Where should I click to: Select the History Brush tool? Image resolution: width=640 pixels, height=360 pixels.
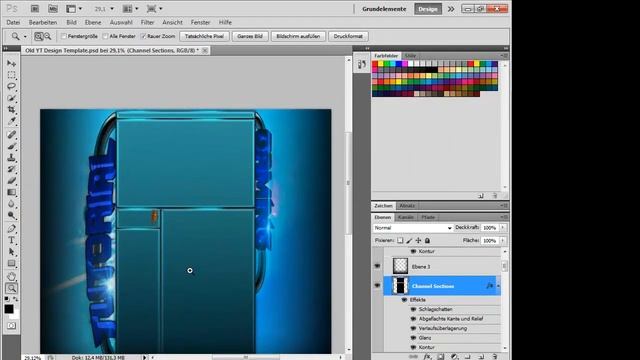click(11, 169)
